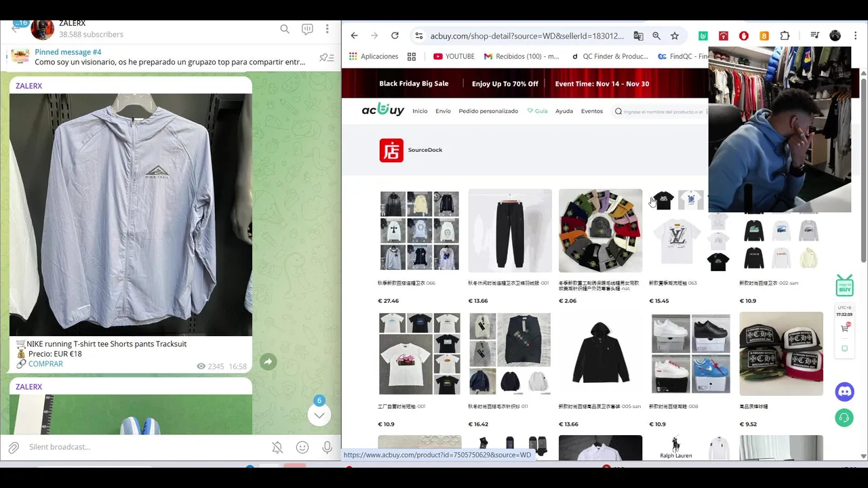Screen dimensions: 868x488
Task: Open Chrome Extensions puzzle menu
Action: 785,36
